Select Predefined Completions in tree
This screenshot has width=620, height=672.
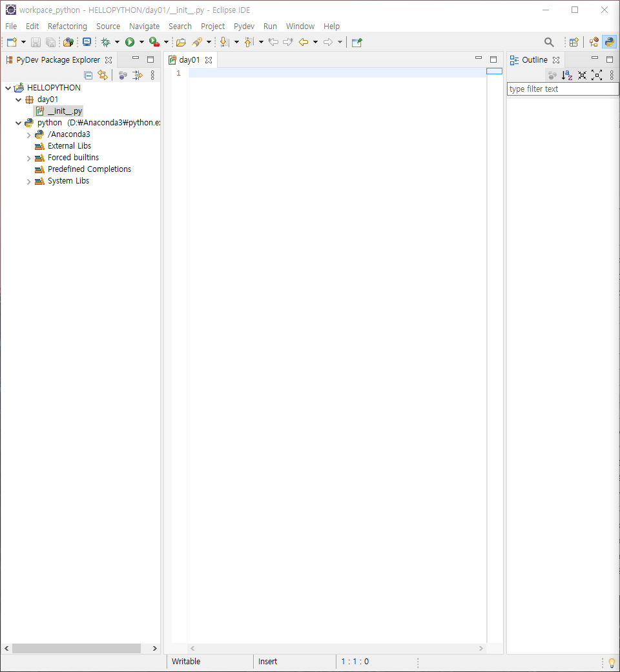pos(90,169)
